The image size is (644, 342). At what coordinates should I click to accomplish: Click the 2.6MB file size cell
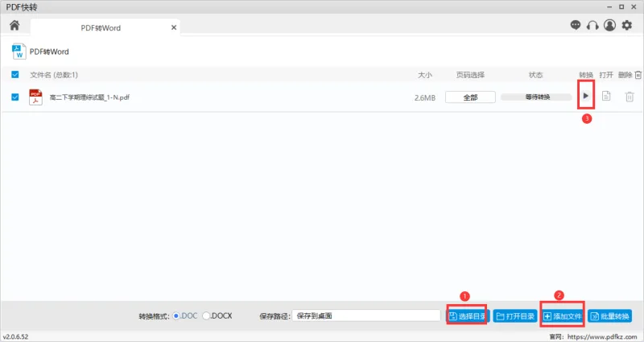click(x=425, y=97)
